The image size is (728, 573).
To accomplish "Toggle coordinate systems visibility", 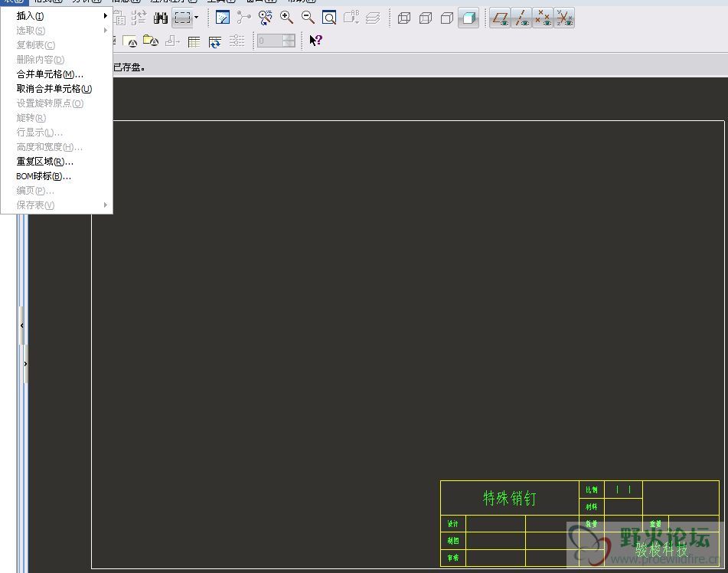I will coord(564,18).
